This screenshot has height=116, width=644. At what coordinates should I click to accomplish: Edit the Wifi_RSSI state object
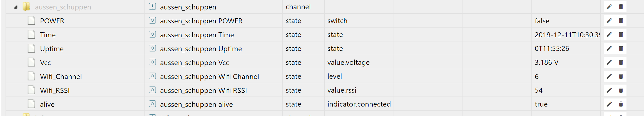[609, 90]
